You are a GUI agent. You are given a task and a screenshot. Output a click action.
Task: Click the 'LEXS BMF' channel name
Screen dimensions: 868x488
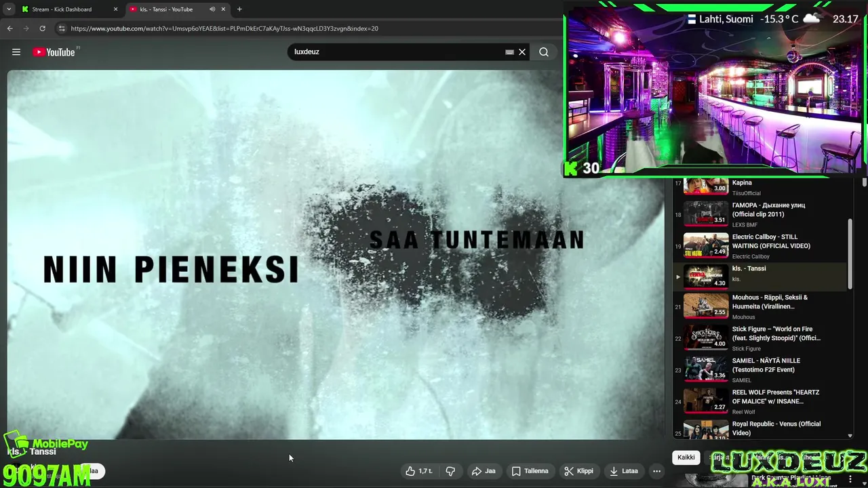click(x=745, y=225)
